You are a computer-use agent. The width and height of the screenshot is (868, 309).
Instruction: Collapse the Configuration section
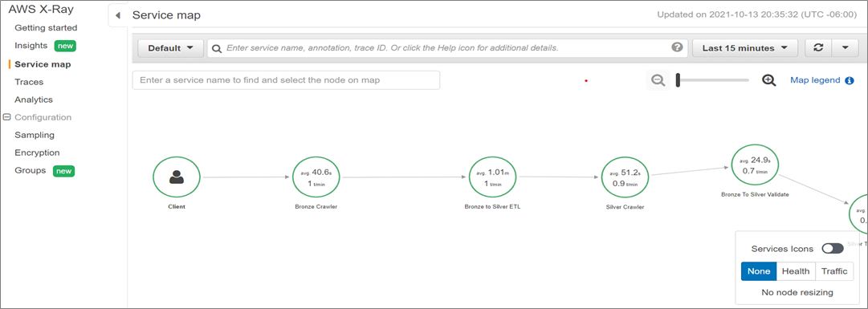(x=6, y=117)
